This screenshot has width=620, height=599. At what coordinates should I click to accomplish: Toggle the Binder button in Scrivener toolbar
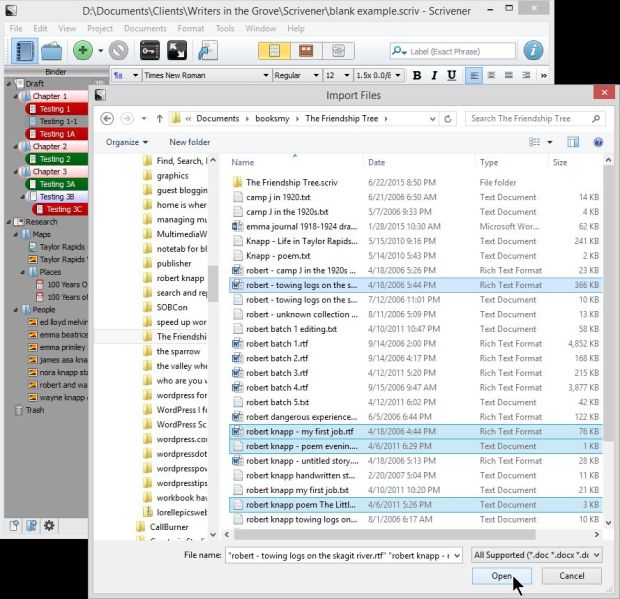pyautogui.click(x=25, y=51)
